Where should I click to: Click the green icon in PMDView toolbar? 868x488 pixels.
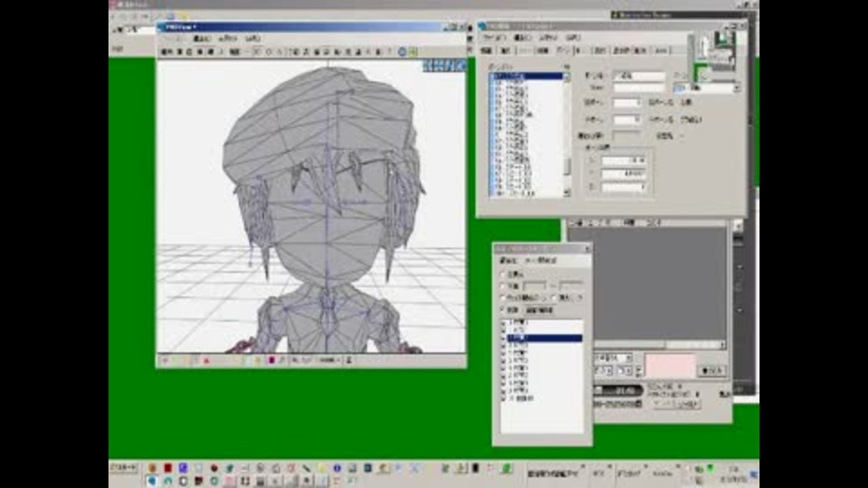pyautogui.click(x=413, y=52)
